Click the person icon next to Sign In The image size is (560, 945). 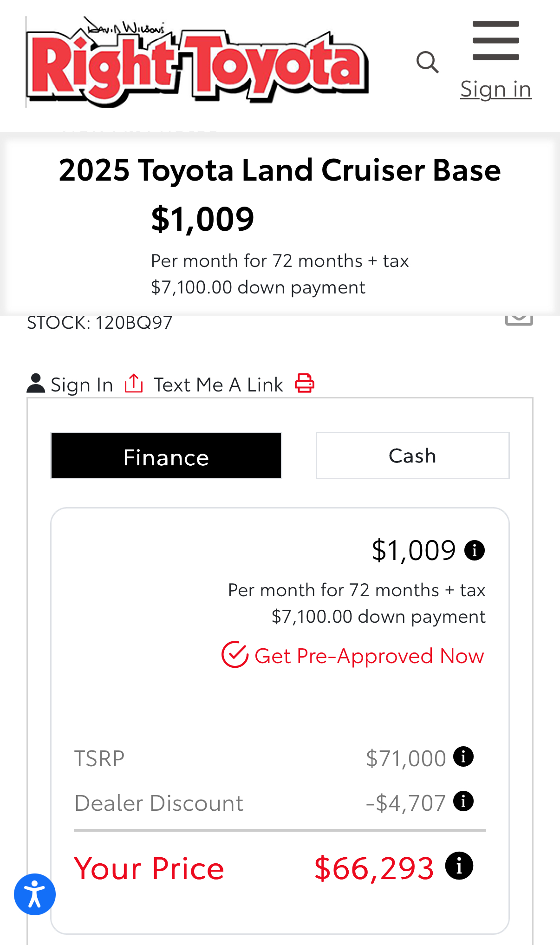pyautogui.click(x=36, y=384)
